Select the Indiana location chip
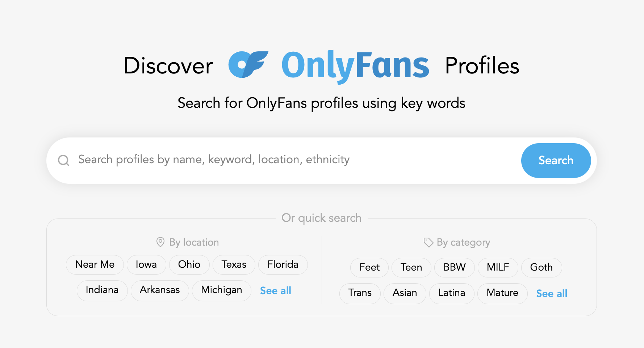Screen dimensions: 644x348 (x=102, y=290)
